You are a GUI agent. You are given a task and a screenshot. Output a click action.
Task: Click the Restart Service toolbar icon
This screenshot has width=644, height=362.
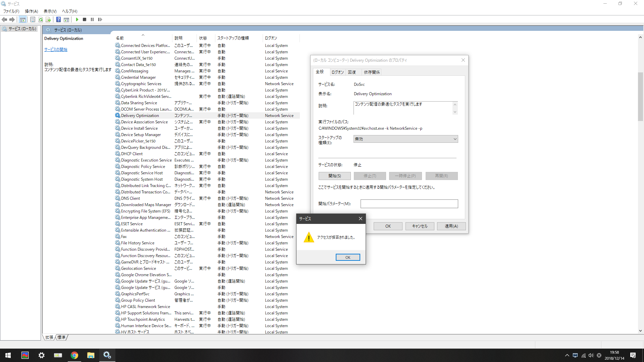point(100,19)
